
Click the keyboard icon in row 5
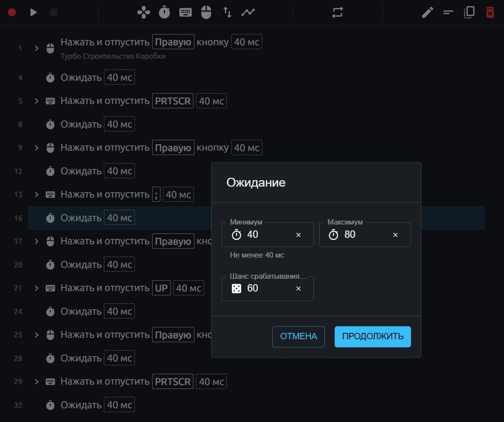click(x=50, y=101)
